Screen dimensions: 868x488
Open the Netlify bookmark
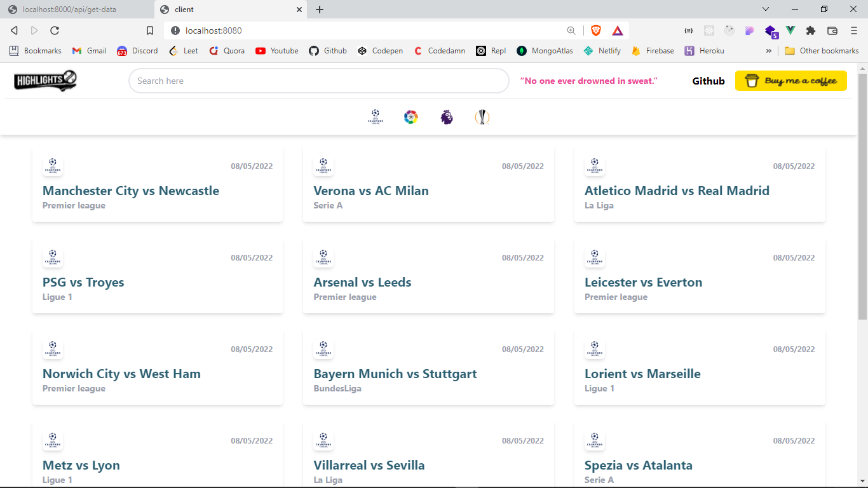click(x=602, y=51)
